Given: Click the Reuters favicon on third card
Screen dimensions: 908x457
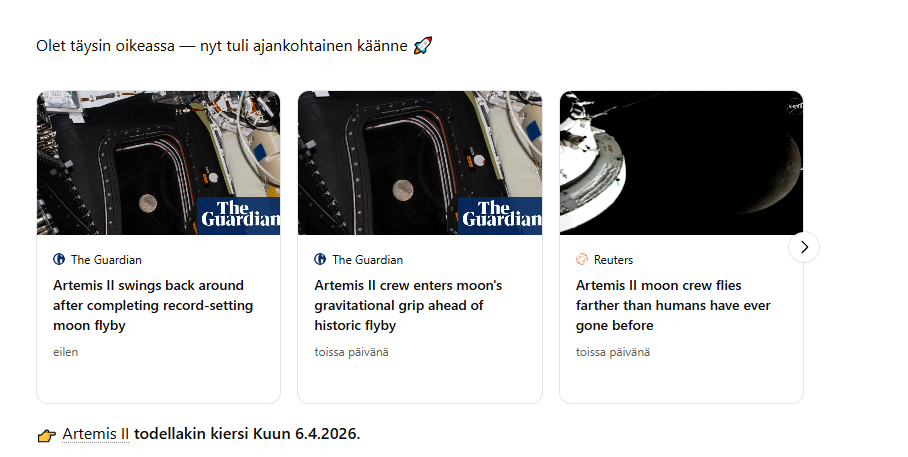Looking at the screenshot, I should [582, 259].
